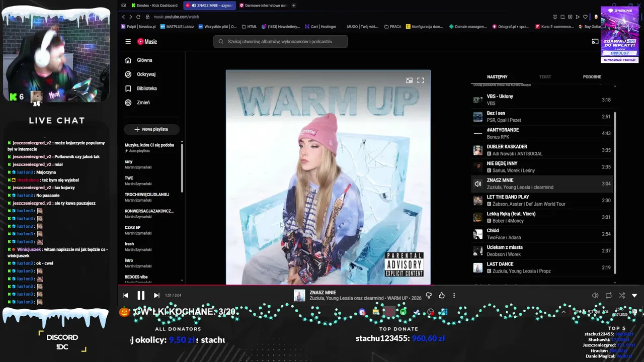Play LAST DANCE from queue
644x362 pixels.
[x=542, y=267]
